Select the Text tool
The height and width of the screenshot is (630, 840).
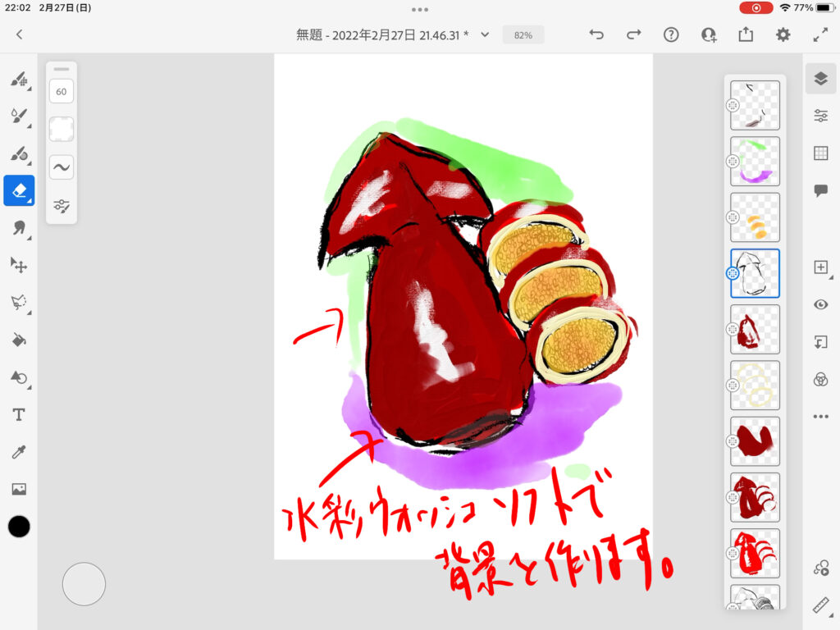click(x=18, y=415)
